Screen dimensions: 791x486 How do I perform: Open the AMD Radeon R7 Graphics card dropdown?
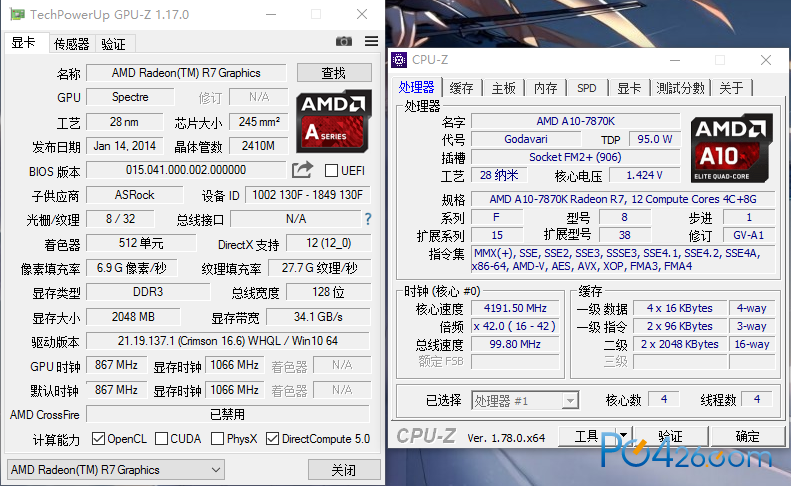pyautogui.click(x=116, y=470)
